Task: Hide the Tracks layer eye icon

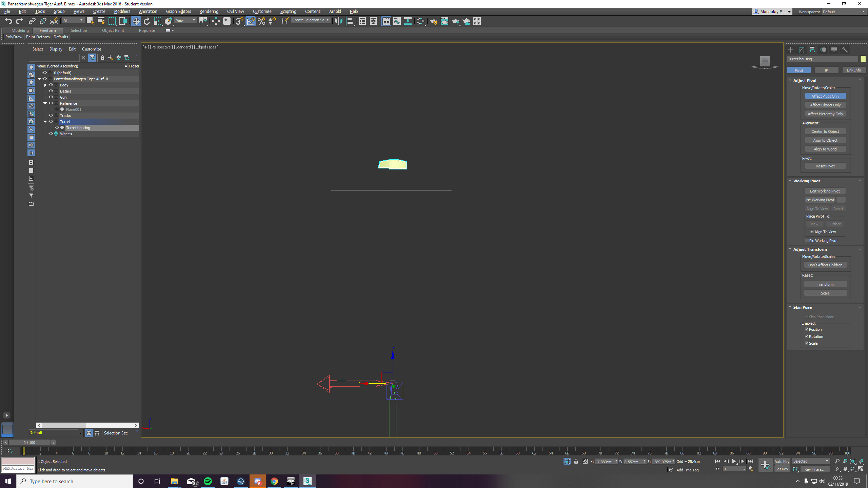Action: [51, 116]
